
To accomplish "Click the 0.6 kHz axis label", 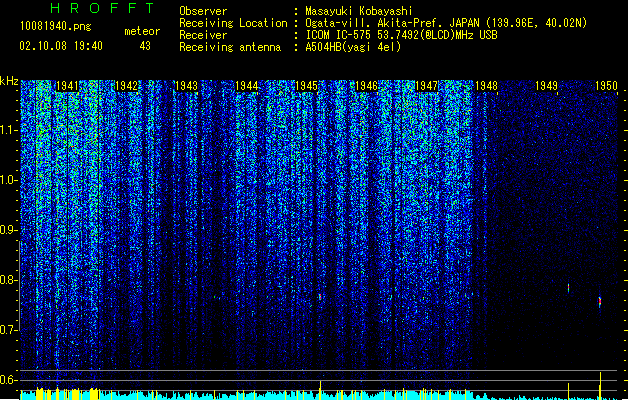I will coord(8,380).
